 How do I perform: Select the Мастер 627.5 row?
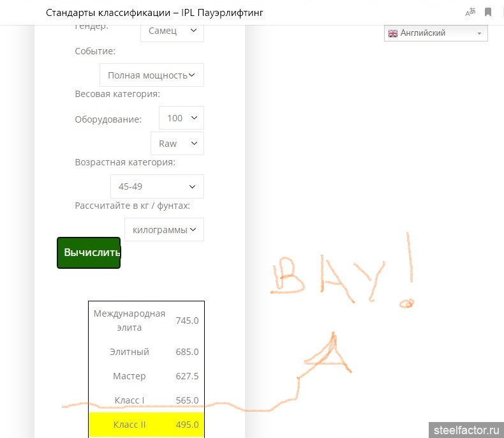[146, 376]
